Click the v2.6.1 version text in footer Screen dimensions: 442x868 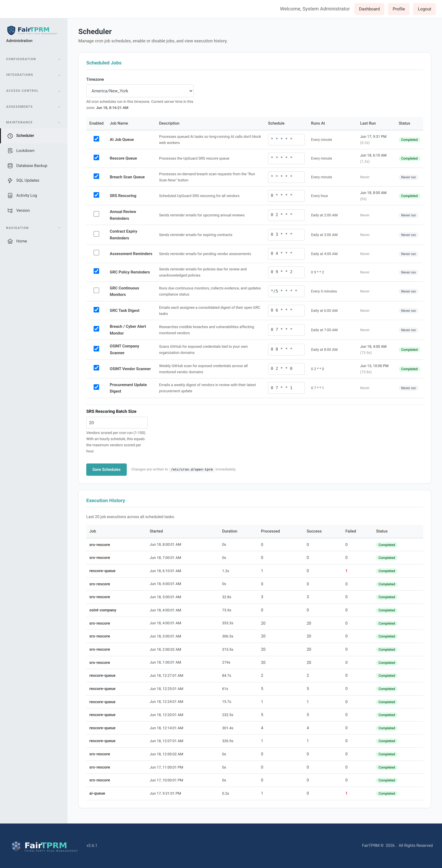tap(92, 846)
